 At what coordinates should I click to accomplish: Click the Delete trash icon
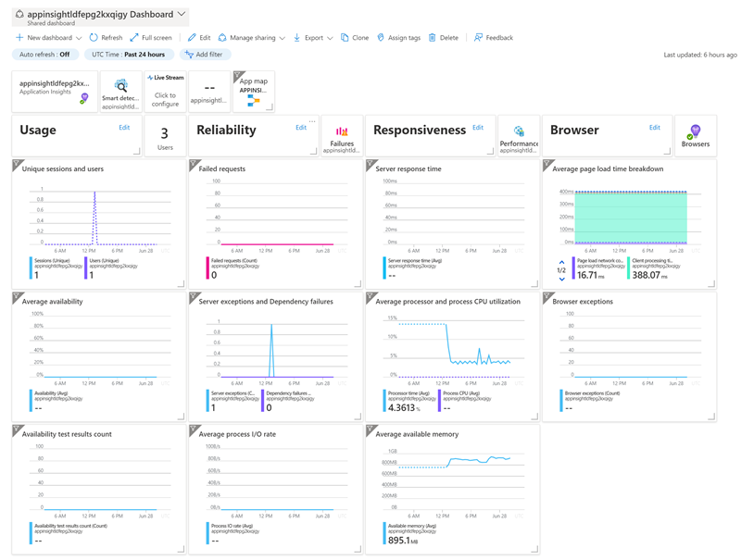click(432, 37)
